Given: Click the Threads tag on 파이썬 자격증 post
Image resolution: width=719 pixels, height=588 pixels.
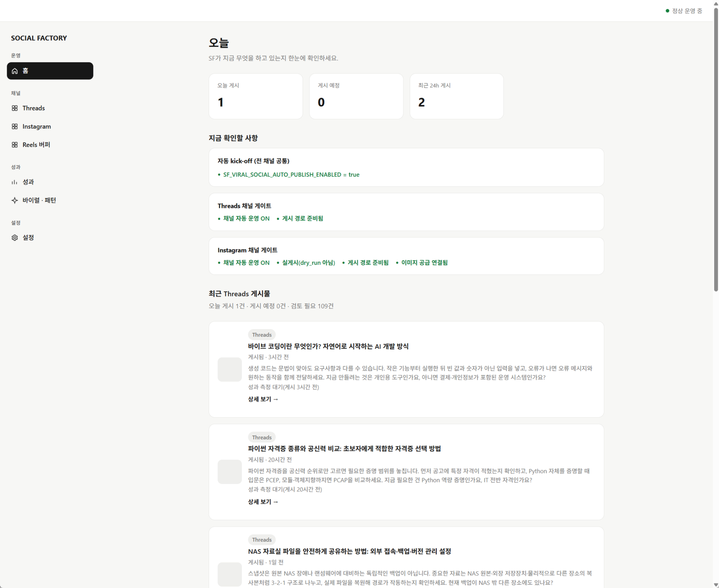Looking at the screenshot, I should point(262,437).
